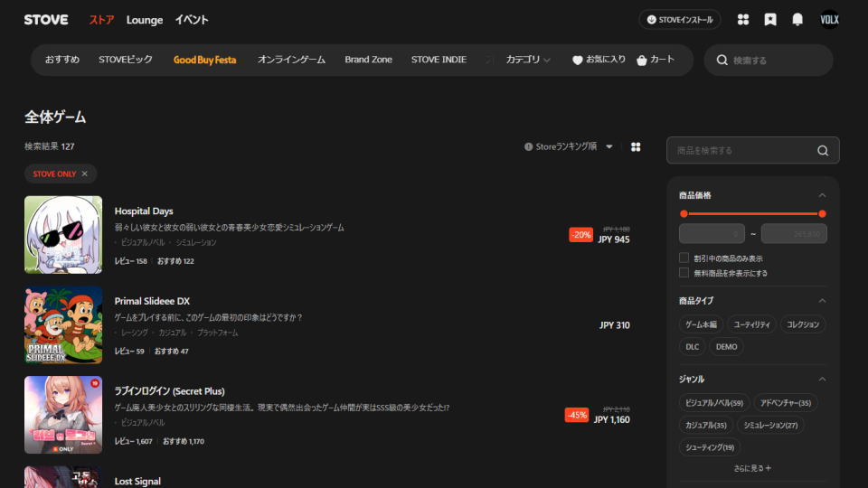The image size is (868, 488).
Task: Switch to grid view layout icon
Action: (636, 146)
